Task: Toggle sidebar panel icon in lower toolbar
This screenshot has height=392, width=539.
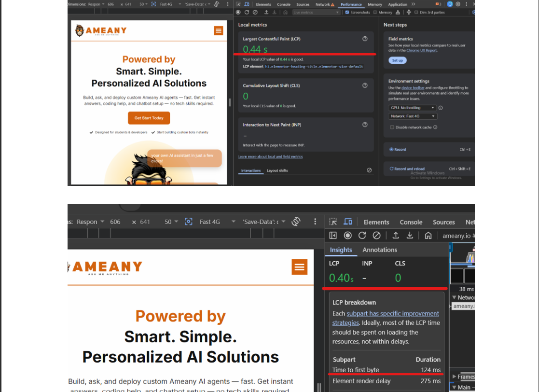Action: pos(333,236)
